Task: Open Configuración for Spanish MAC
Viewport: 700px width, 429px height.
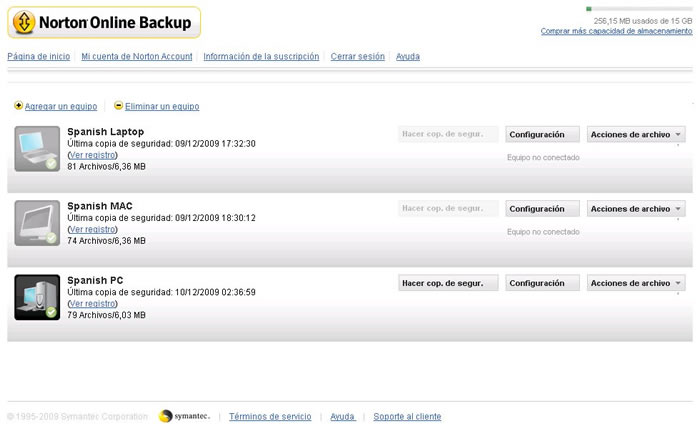Action: [542, 208]
